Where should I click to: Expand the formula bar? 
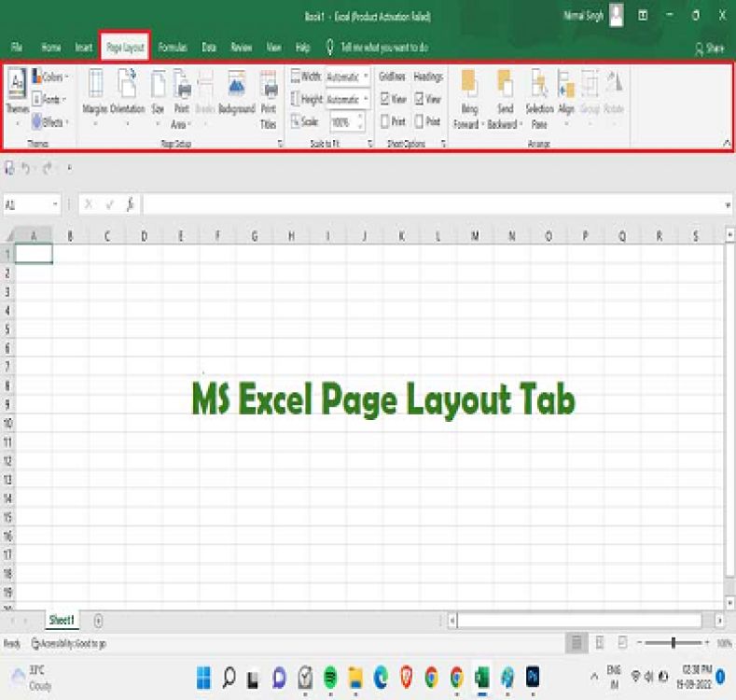click(x=728, y=204)
